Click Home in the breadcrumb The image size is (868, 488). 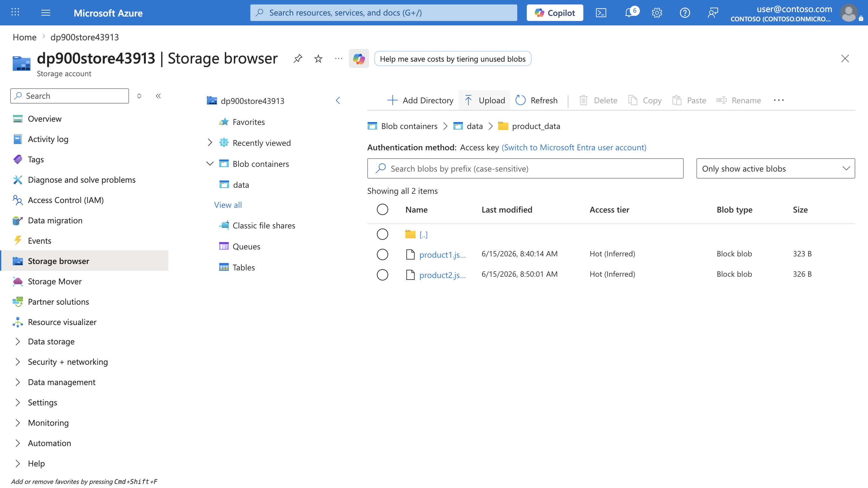(24, 37)
